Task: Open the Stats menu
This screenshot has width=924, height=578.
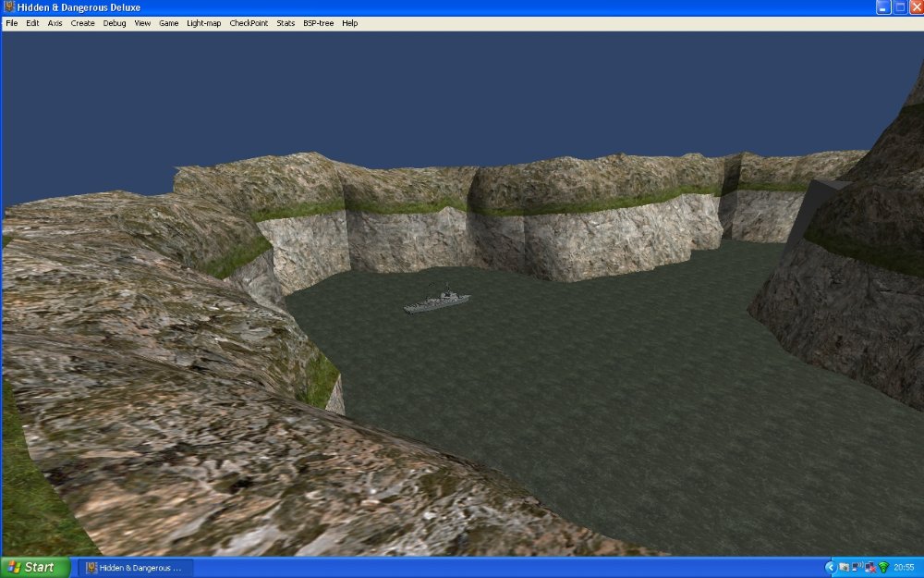Action: 286,23
